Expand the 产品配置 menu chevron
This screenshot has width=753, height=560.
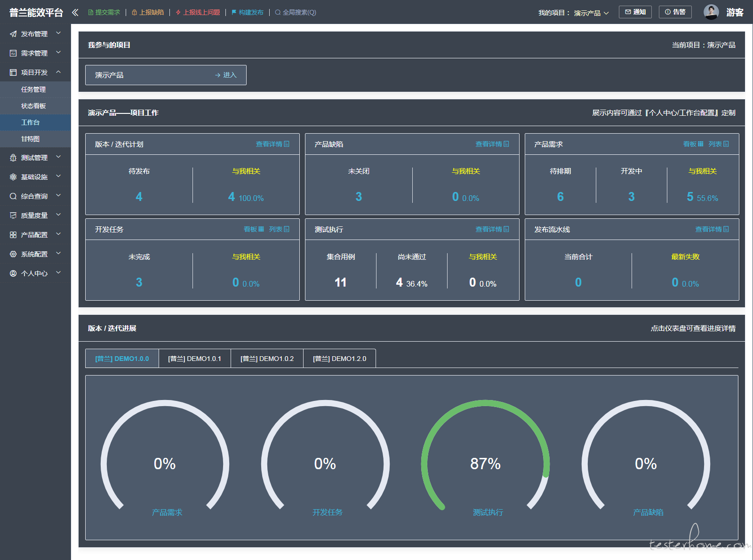click(x=58, y=234)
